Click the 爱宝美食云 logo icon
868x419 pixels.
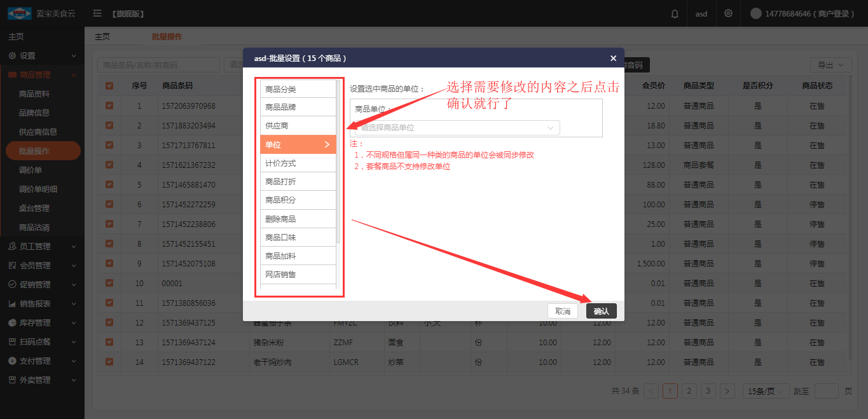pos(19,13)
